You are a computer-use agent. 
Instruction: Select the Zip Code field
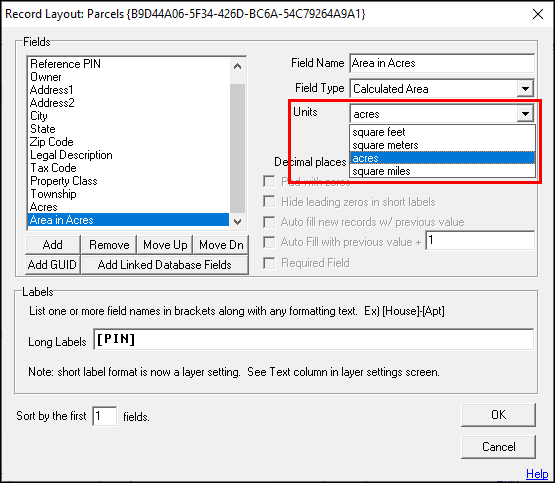[129, 142]
